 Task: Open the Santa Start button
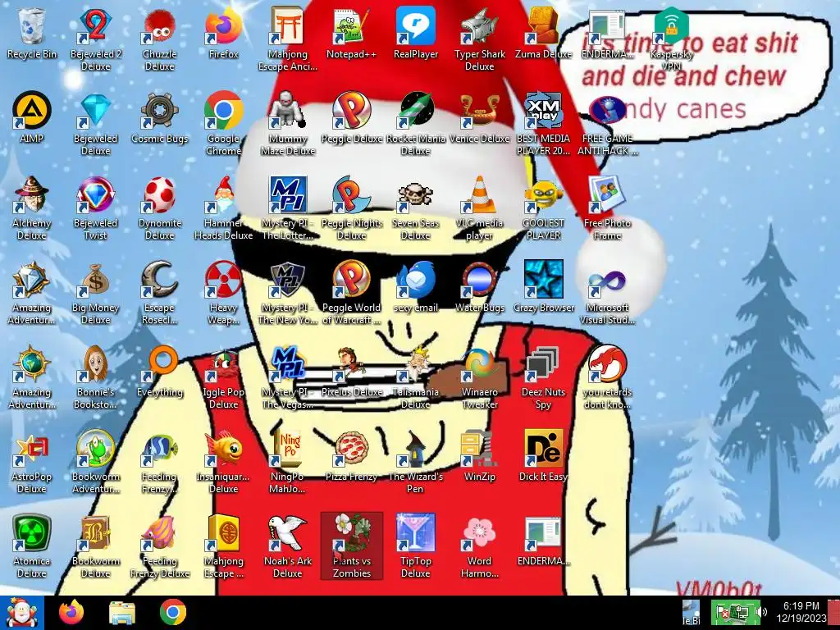(21, 612)
